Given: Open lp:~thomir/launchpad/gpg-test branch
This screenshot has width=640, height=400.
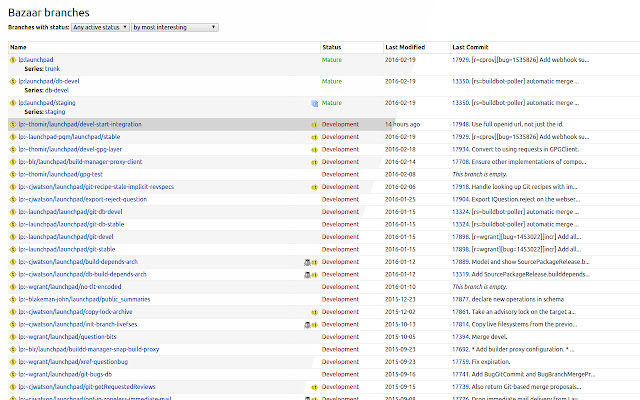Looking at the screenshot, I should coord(60,174).
